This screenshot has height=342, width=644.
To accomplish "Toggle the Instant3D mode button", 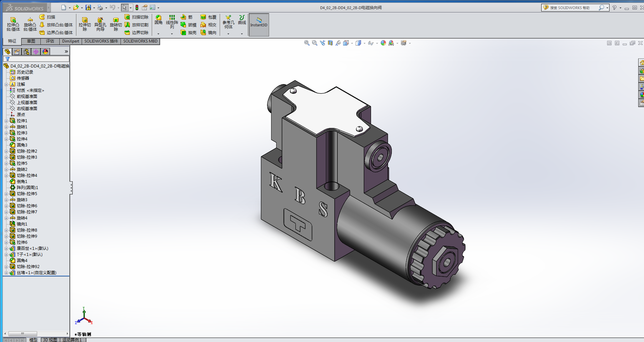I will click(259, 25).
